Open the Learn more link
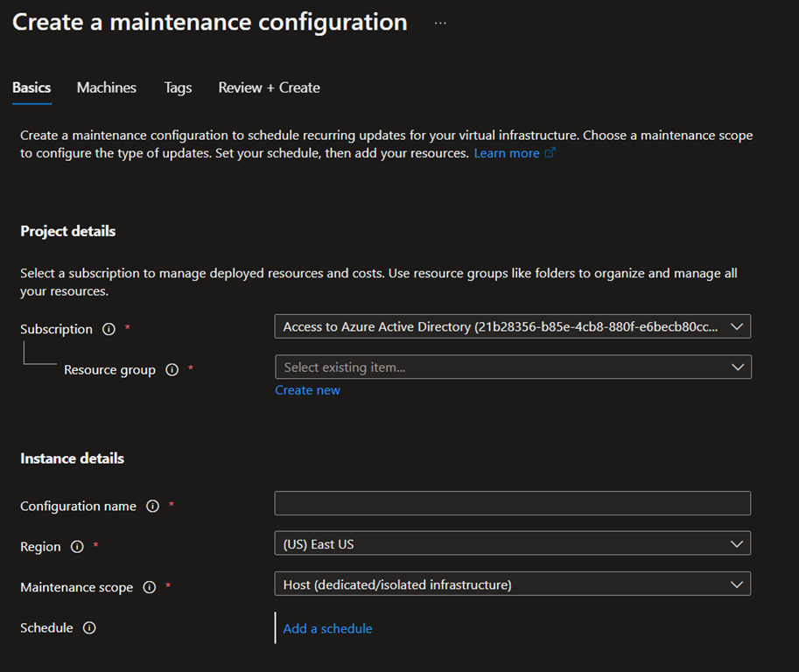 pyautogui.click(x=507, y=153)
